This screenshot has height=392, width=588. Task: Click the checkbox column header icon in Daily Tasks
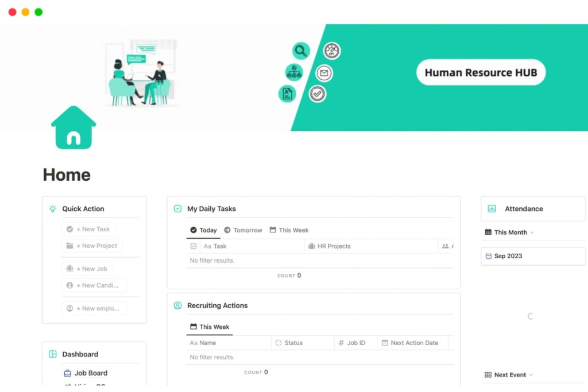194,246
